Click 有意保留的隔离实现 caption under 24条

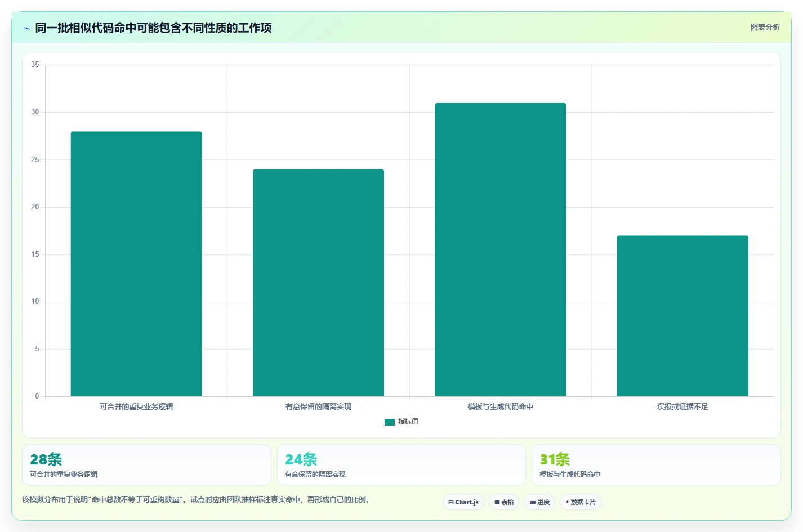click(315, 475)
